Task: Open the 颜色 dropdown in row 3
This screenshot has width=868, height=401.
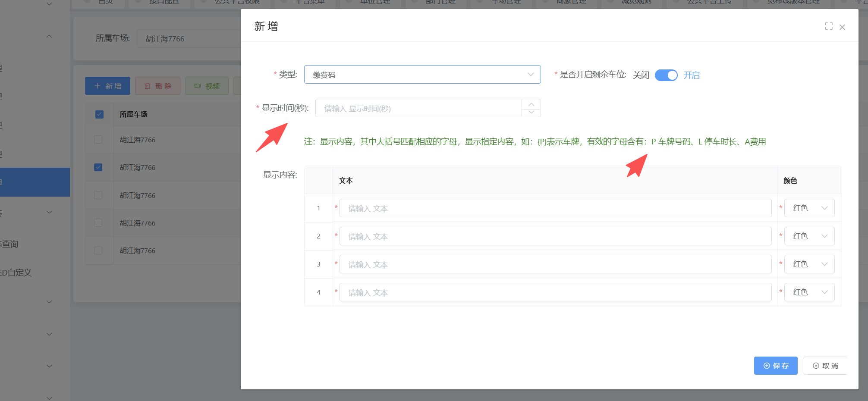Action: point(809,264)
